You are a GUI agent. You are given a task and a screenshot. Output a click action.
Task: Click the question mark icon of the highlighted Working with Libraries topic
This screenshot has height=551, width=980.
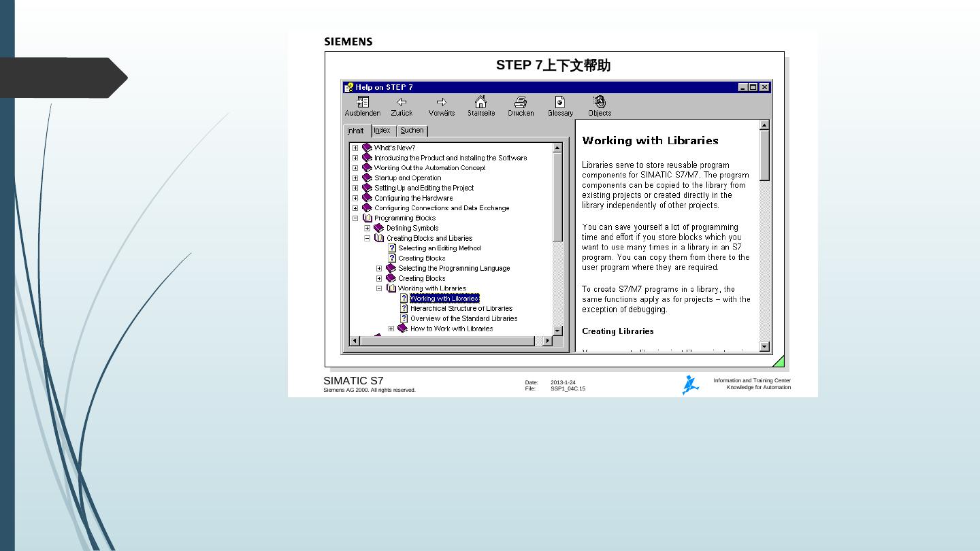(404, 298)
